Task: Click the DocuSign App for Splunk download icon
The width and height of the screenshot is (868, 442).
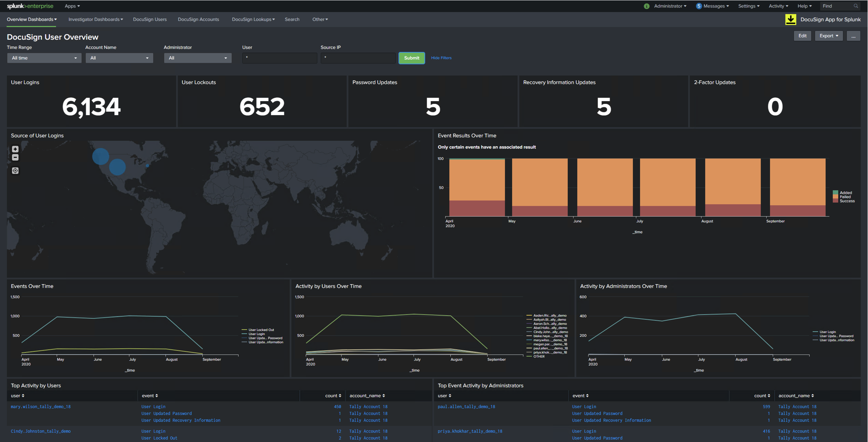Action: click(791, 19)
